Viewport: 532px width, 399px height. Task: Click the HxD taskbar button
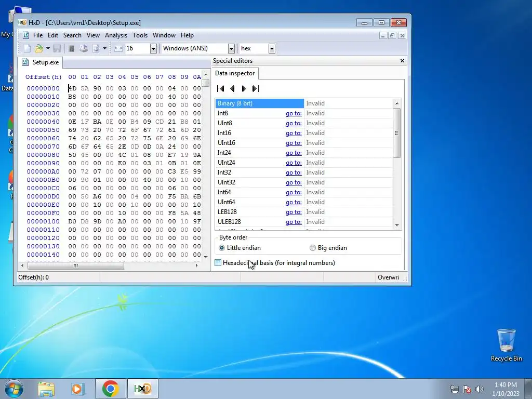coord(142,389)
